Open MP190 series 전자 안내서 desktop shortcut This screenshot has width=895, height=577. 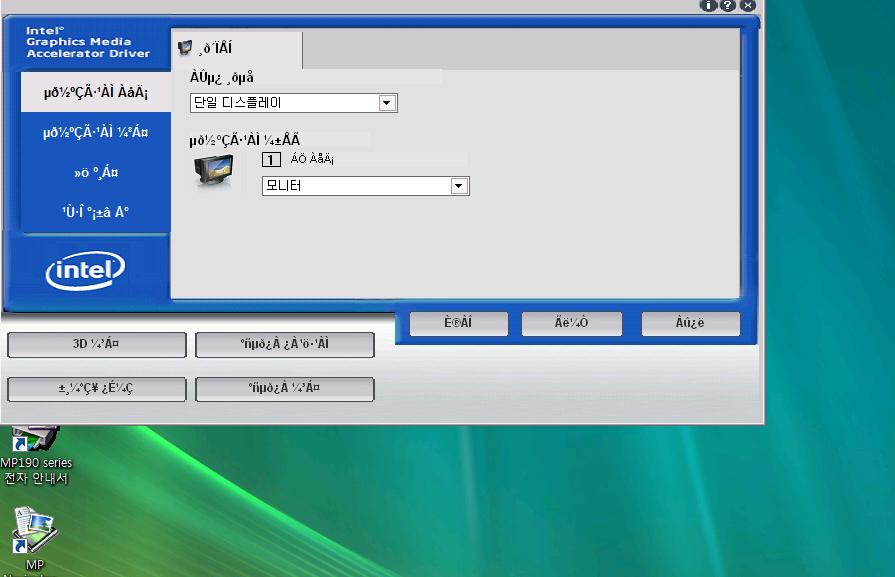click(37, 455)
